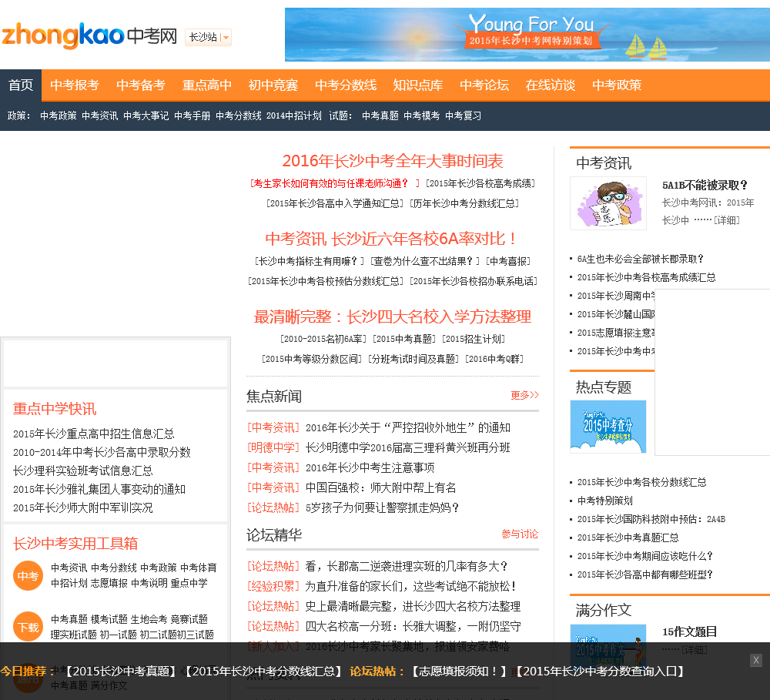Open 中考特别策划 in hot topics list
Viewport: 770px width, 700px height.
[x=605, y=501]
